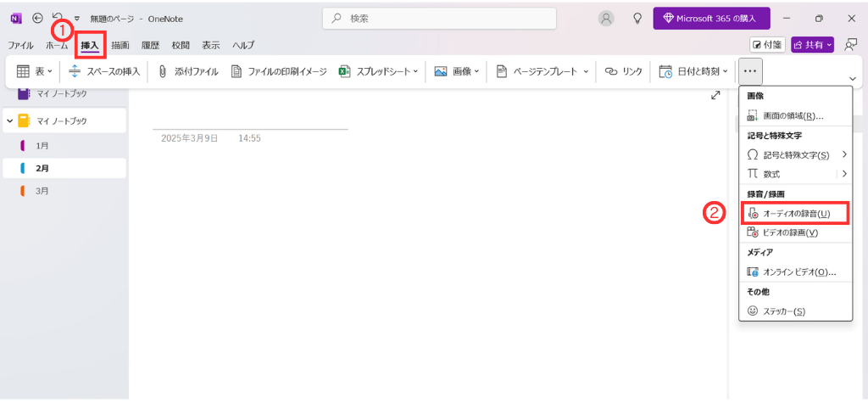The image size is (868, 403).
Task: Collapse the My Notebook tree item
Action: 10,121
